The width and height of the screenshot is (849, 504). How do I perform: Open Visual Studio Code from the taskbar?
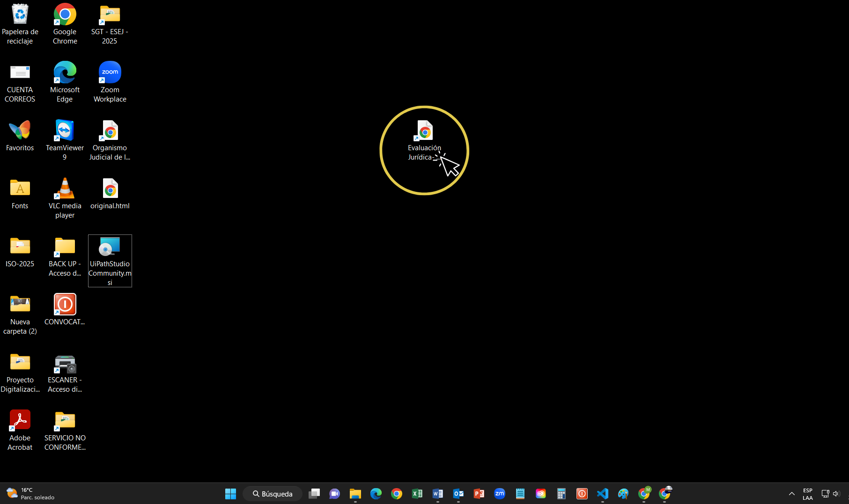(x=602, y=494)
